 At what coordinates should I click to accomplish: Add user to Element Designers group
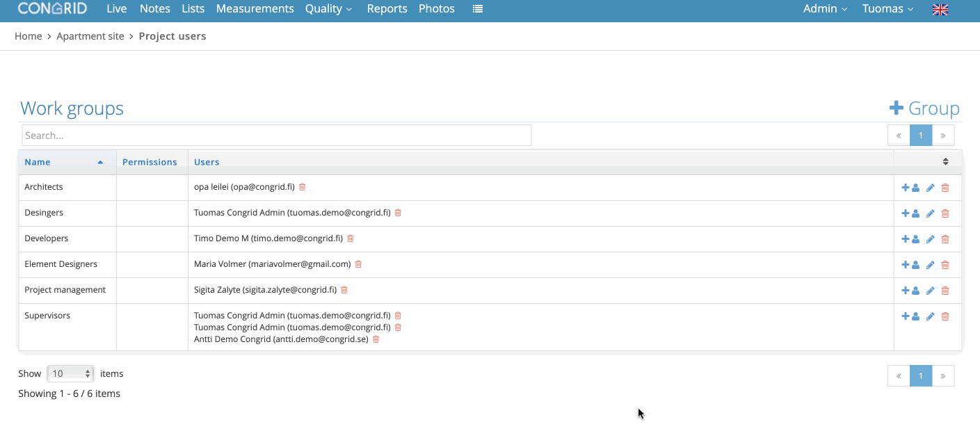pyautogui.click(x=910, y=265)
